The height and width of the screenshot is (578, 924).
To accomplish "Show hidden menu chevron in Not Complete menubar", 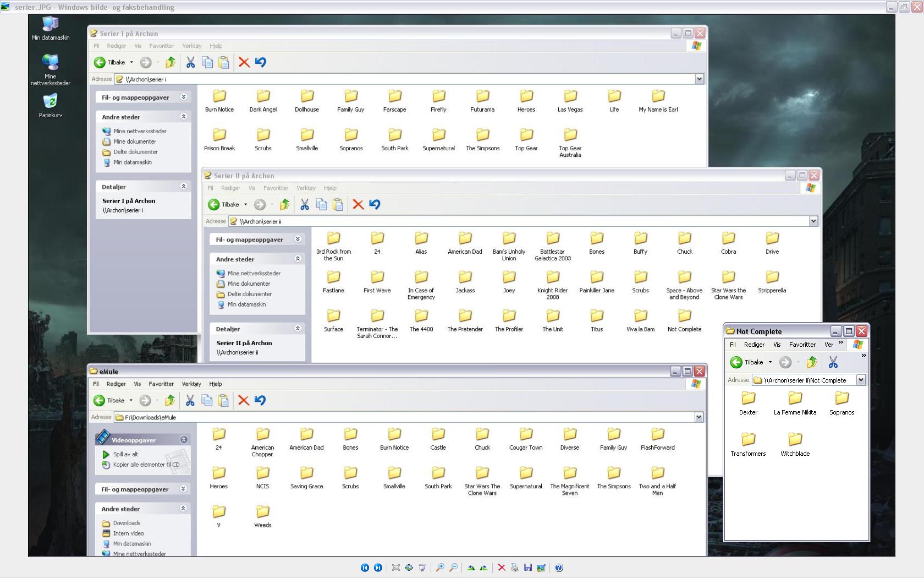I will (841, 343).
